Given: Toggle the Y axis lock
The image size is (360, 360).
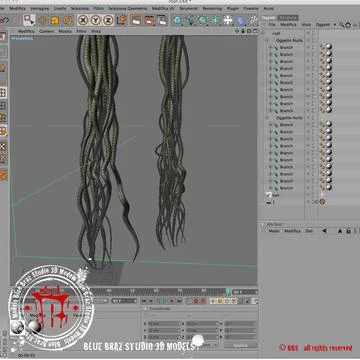Looking at the screenshot, I should pos(96,21).
